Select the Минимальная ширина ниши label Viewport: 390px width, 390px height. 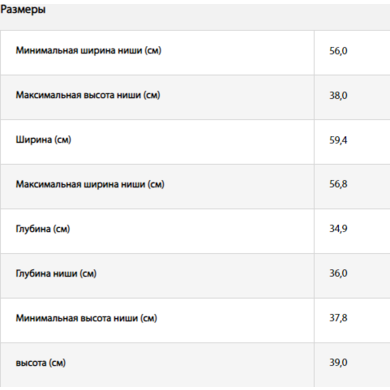pos(88,51)
